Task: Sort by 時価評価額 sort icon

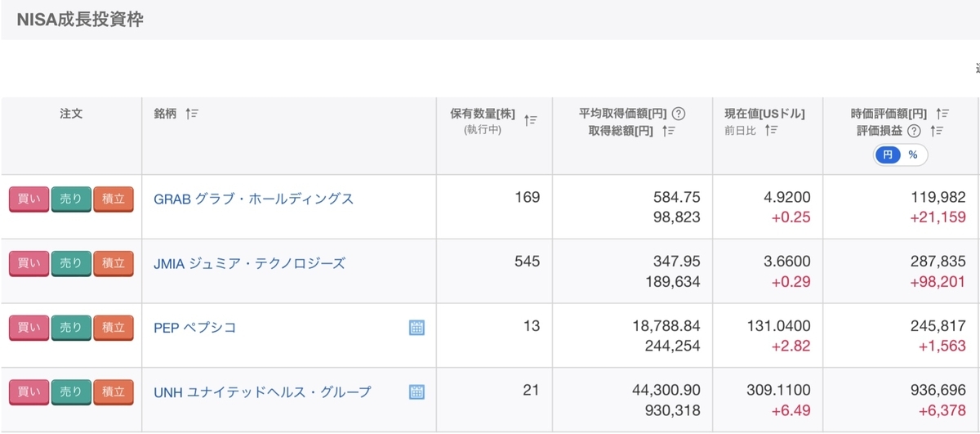Action: point(942,114)
